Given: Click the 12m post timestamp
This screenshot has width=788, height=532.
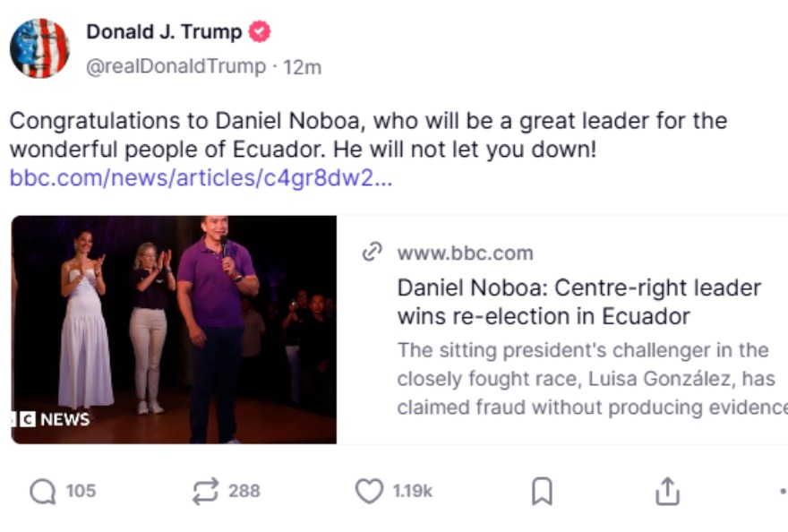Looking at the screenshot, I should click(x=303, y=67).
